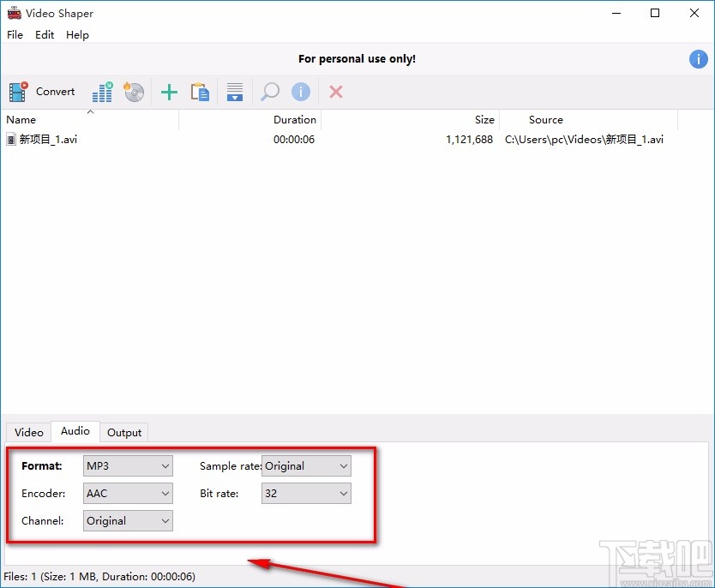
Task: Click the list with blue arrow icon
Action: pyautogui.click(x=235, y=92)
